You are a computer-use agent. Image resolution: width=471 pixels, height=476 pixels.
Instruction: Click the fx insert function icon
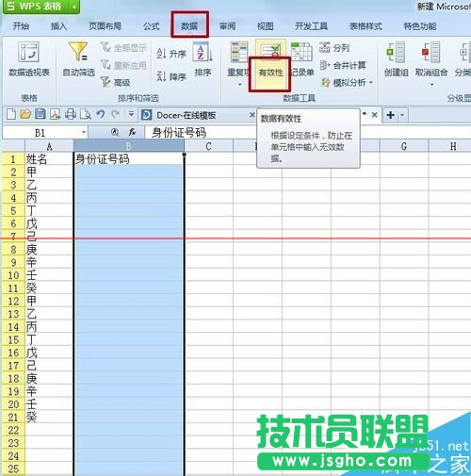[x=132, y=132]
